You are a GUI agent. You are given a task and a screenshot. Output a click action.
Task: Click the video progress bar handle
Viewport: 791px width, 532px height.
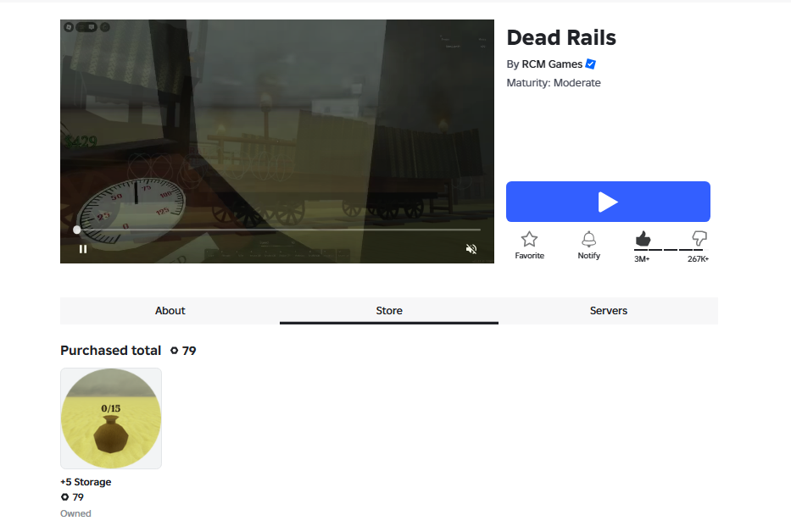76,230
